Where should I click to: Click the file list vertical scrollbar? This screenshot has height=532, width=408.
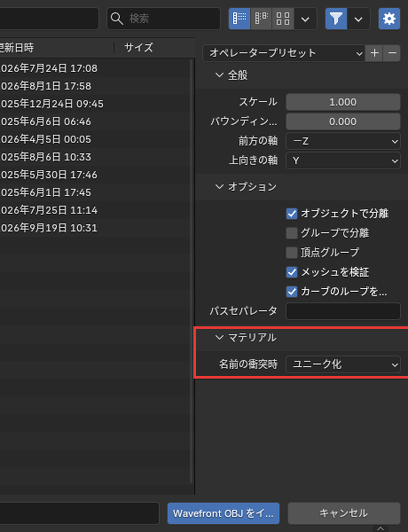[191, 272]
